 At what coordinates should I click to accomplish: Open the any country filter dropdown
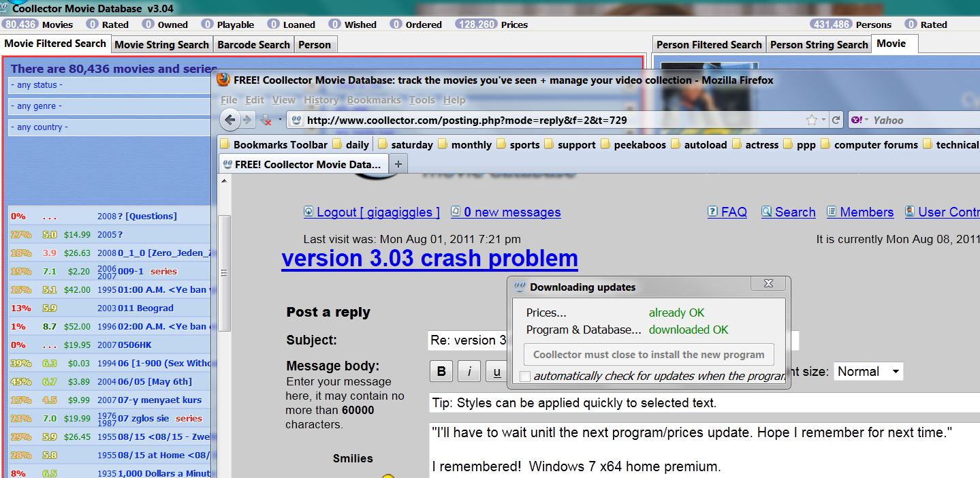click(x=110, y=127)
